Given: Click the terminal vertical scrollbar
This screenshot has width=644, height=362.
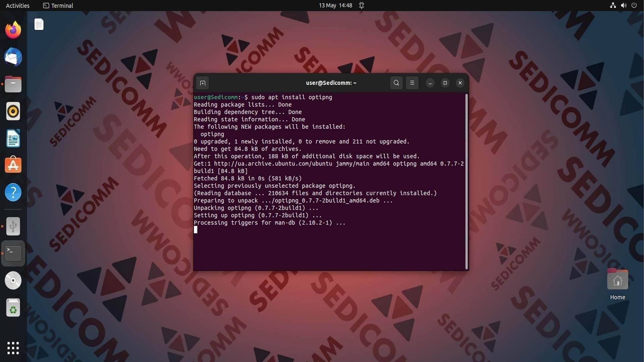Looking at the screenshot, I should click(x=466, y=181).
